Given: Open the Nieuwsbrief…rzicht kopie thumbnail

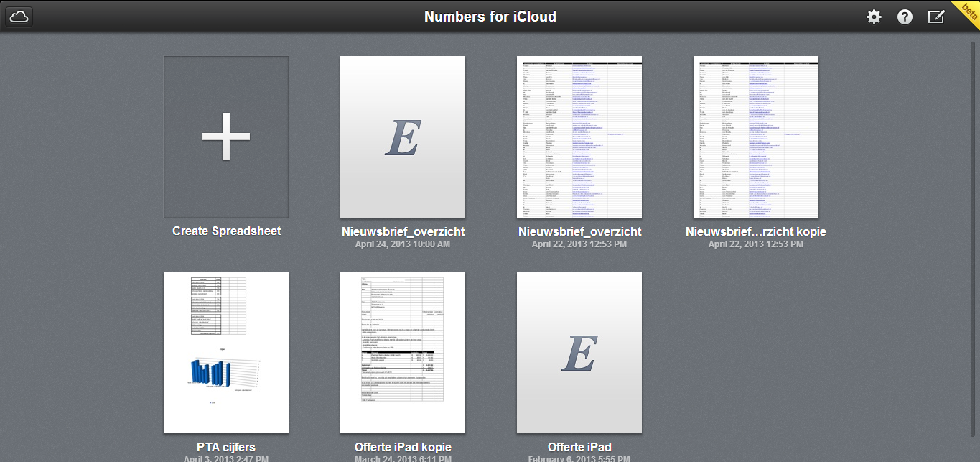Looking at the screenshot, I should [x=756, y=137].
